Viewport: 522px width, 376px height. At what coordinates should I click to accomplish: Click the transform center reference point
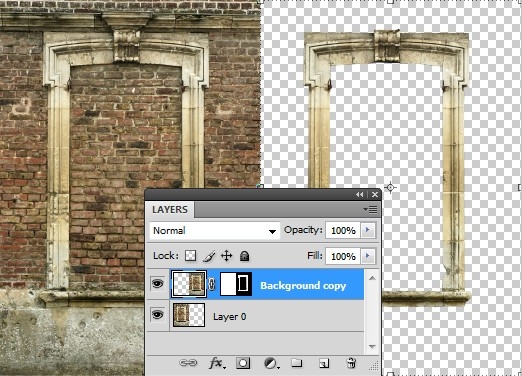pos(390,188)
